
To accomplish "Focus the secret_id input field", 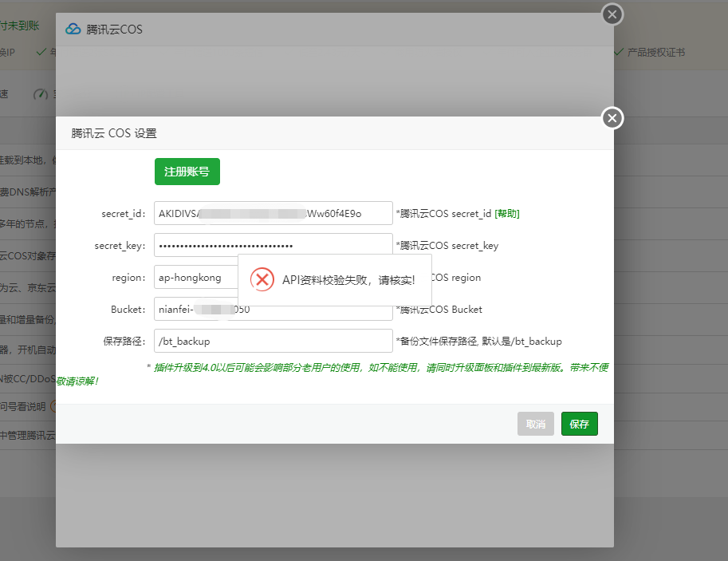I will 273,213.
